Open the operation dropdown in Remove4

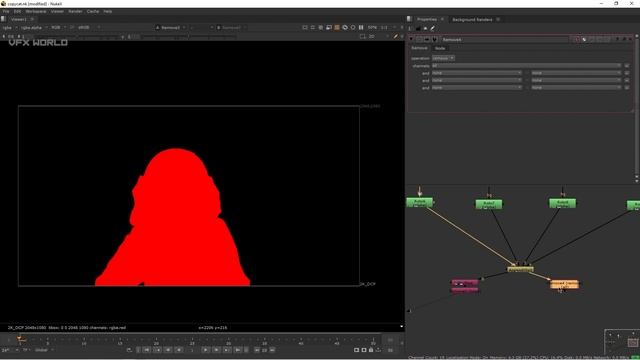443,58
